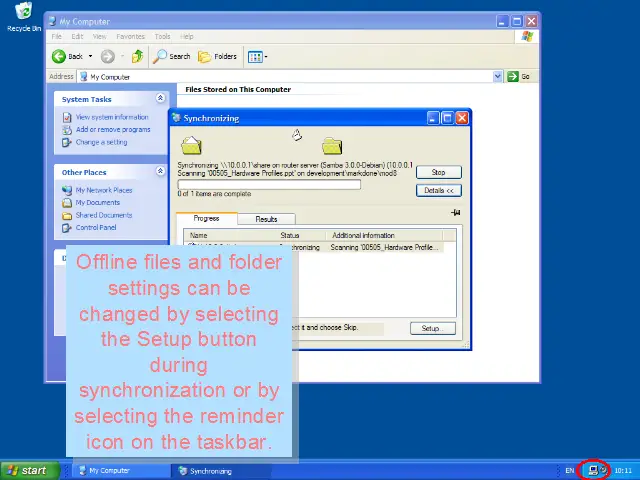Open the Views toolbar icon menu
This screenshot has width=640, height=480.
pos(258,57)
